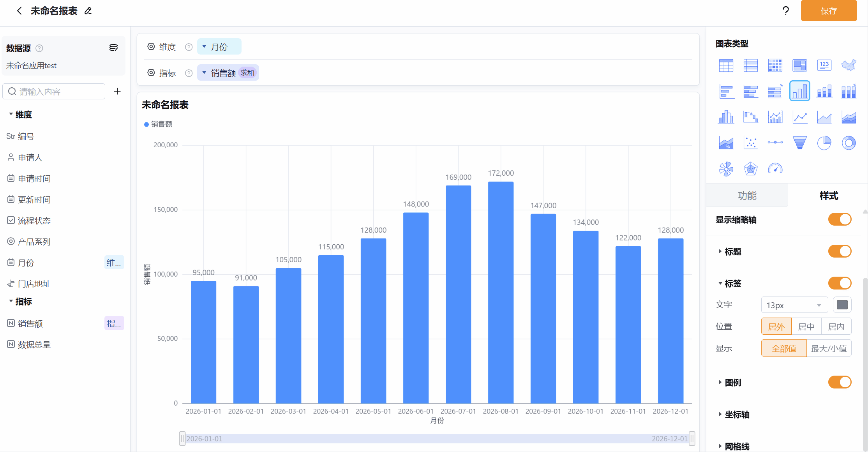Viewport: 868px width, 452px height.
Task: Select the percent area chart type
Action: click(726, 143)
